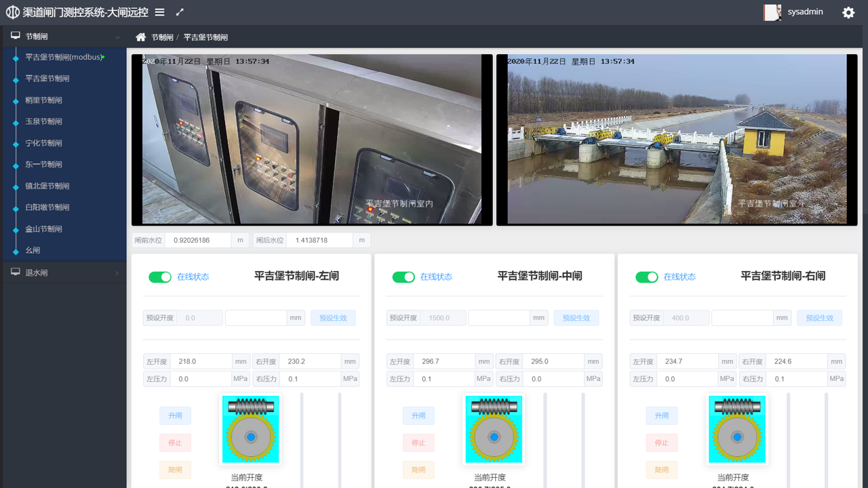Click 降闸 button for 左闸

pyautogui.click(x=175, y=470)
